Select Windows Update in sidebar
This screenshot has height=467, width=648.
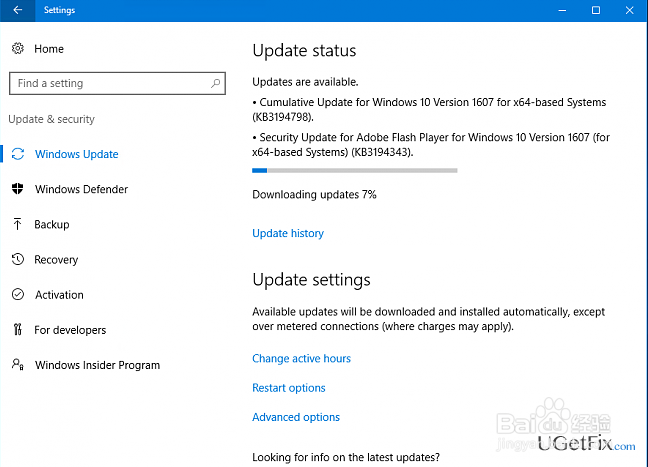(x=76, y=154)
